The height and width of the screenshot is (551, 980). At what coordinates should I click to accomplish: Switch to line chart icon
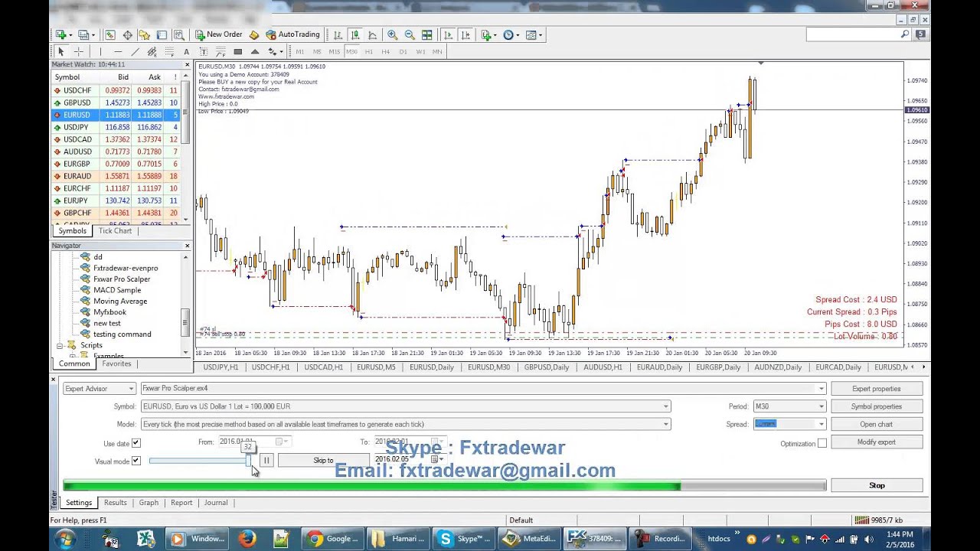(372, 34)
